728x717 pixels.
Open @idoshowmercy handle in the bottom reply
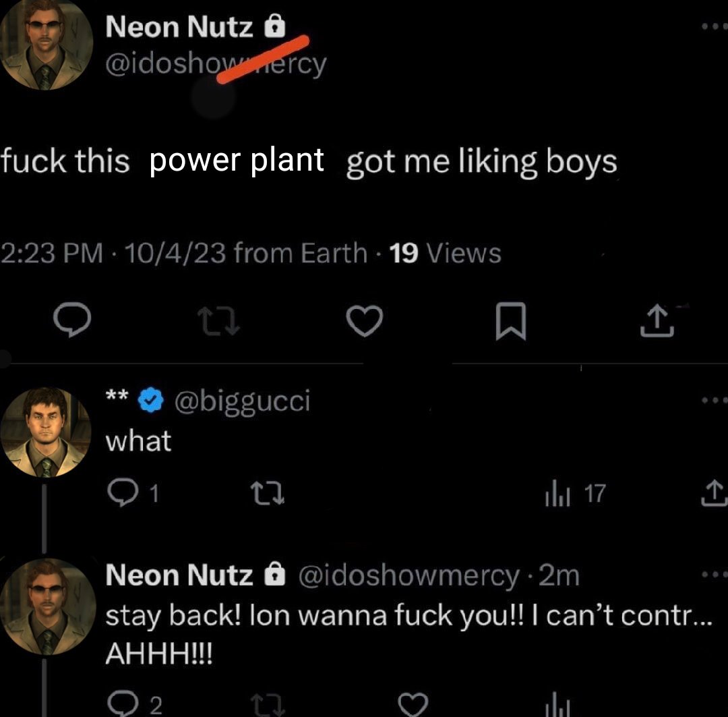408,576
